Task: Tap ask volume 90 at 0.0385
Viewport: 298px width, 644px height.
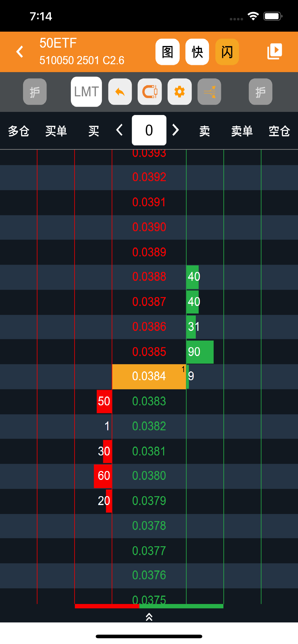Action: (x=200, y=352)
